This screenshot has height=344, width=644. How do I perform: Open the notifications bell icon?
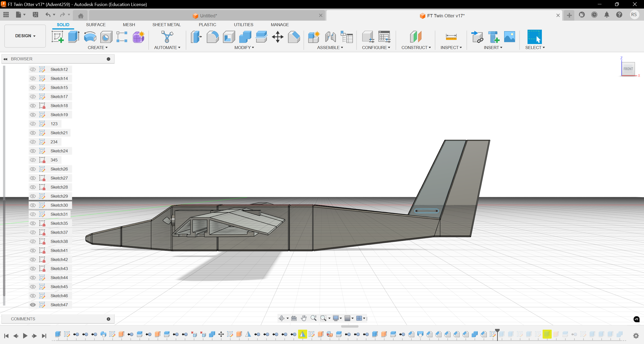(607, 15)
